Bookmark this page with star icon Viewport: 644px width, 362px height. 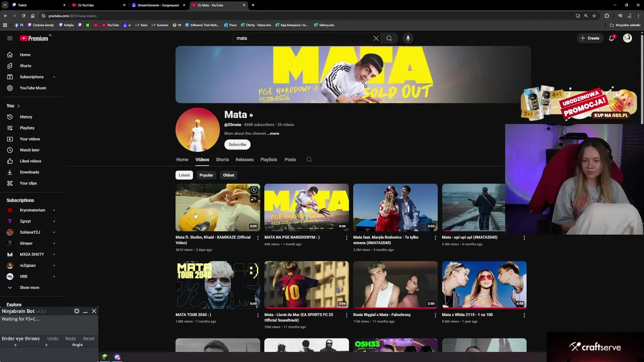[x=594, y=16]
